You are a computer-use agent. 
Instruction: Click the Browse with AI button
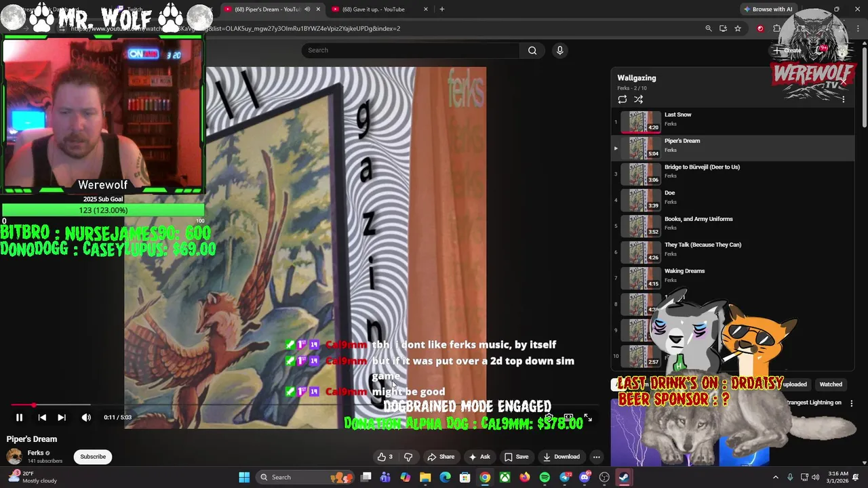[x=768, y=9]
